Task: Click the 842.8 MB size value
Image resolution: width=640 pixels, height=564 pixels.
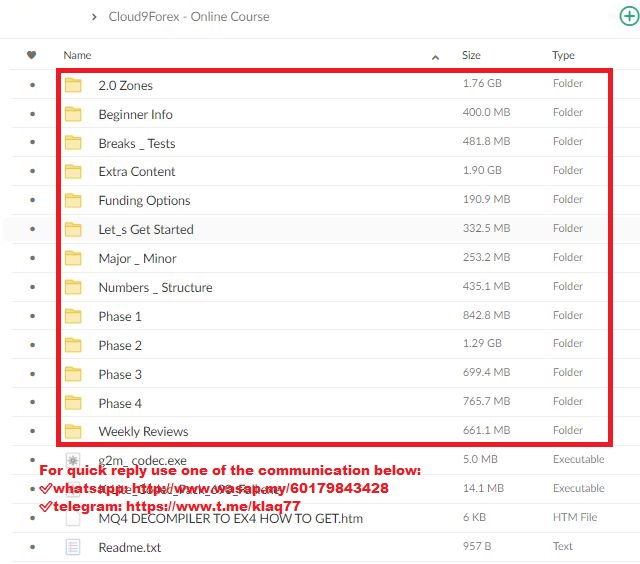Action: pyautogui.click(x=487, y=315)
